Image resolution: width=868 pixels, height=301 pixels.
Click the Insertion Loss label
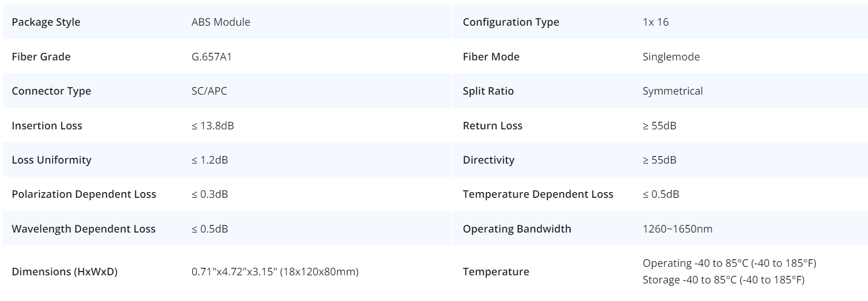point(47,126)
